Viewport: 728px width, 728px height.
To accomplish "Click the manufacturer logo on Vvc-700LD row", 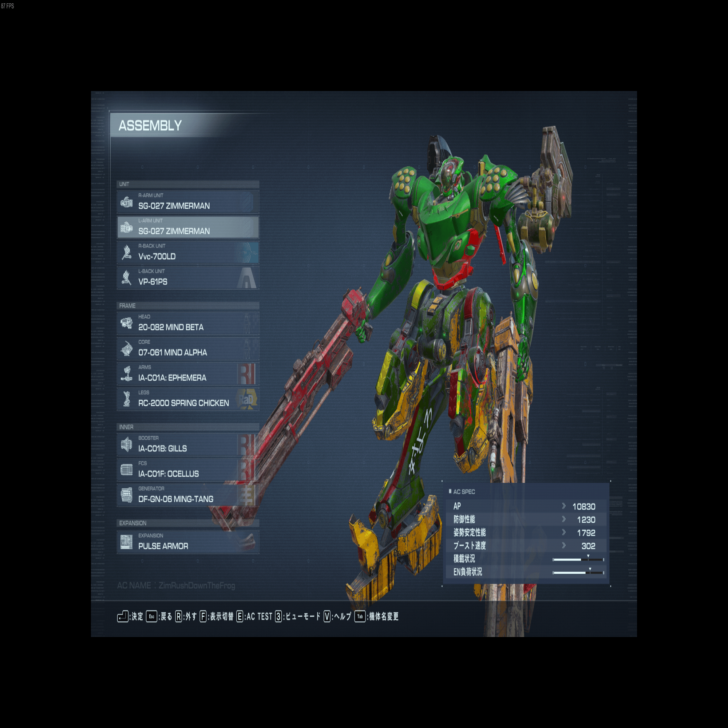I will coord(247,253).
